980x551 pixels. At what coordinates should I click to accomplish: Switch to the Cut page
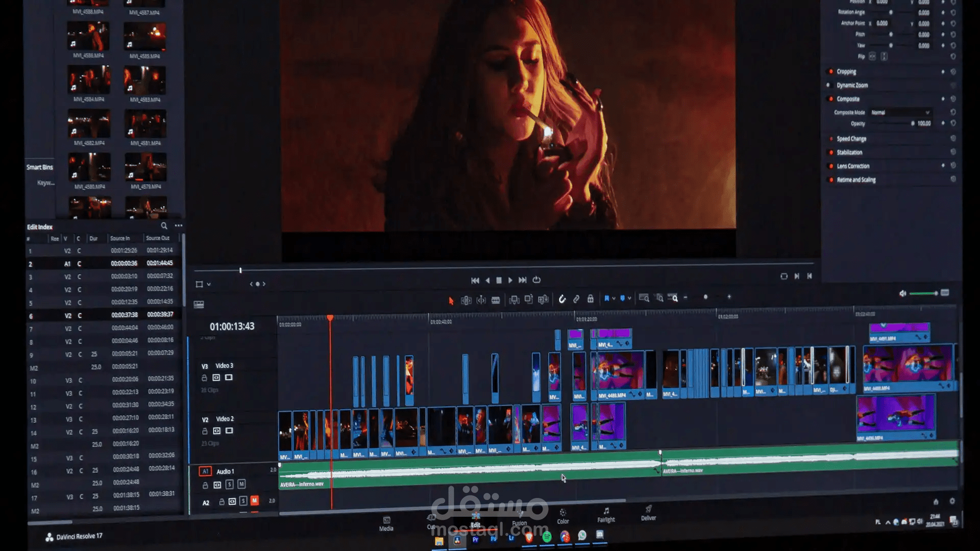pos(431,522)
